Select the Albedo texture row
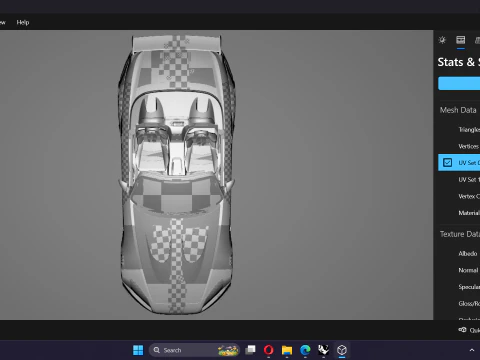 [459, 254]
